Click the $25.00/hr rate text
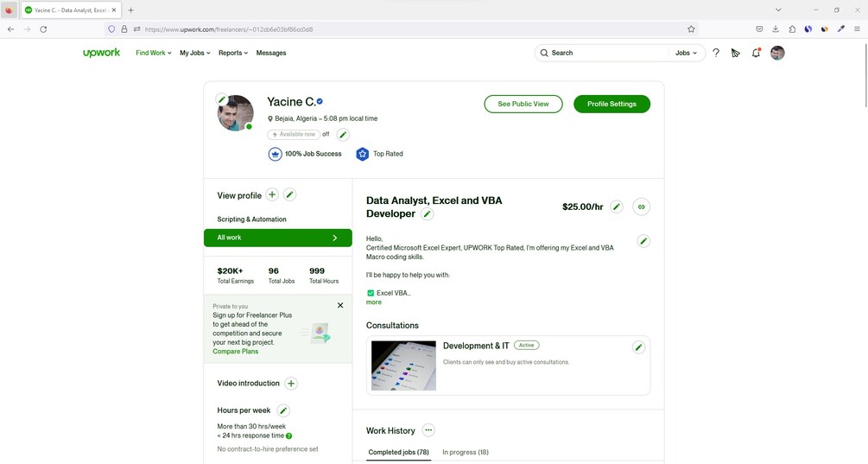Image resolution: width=868 pixels, height=464 pixels. click(x=582, y=207)
